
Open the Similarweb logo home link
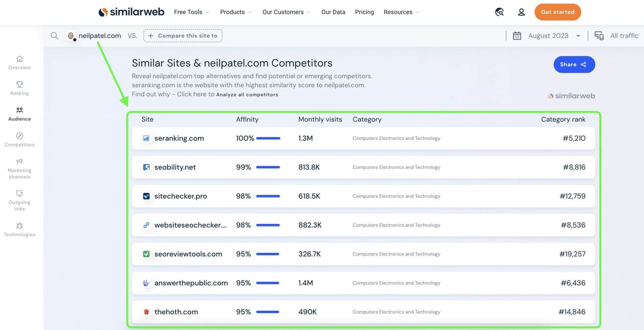click(131, 12)
